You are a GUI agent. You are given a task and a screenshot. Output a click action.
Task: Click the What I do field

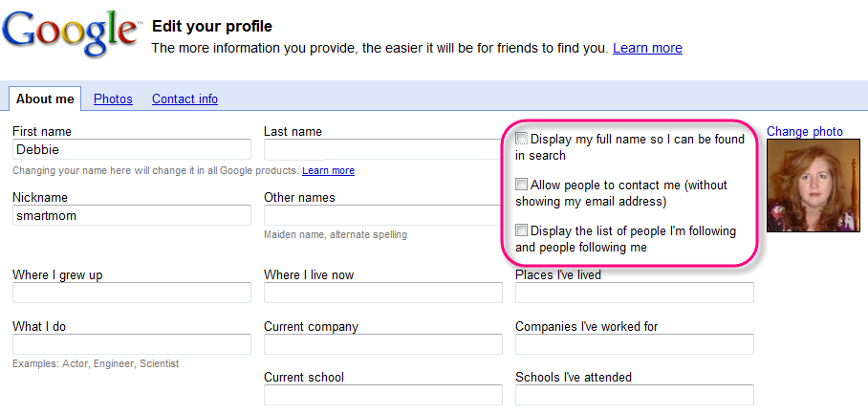click(x=131, y=344)
